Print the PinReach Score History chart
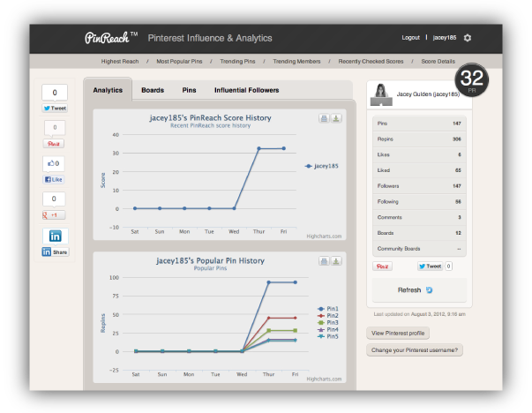Viewport: 532px width, 413px height. click(x=324, y=118)
